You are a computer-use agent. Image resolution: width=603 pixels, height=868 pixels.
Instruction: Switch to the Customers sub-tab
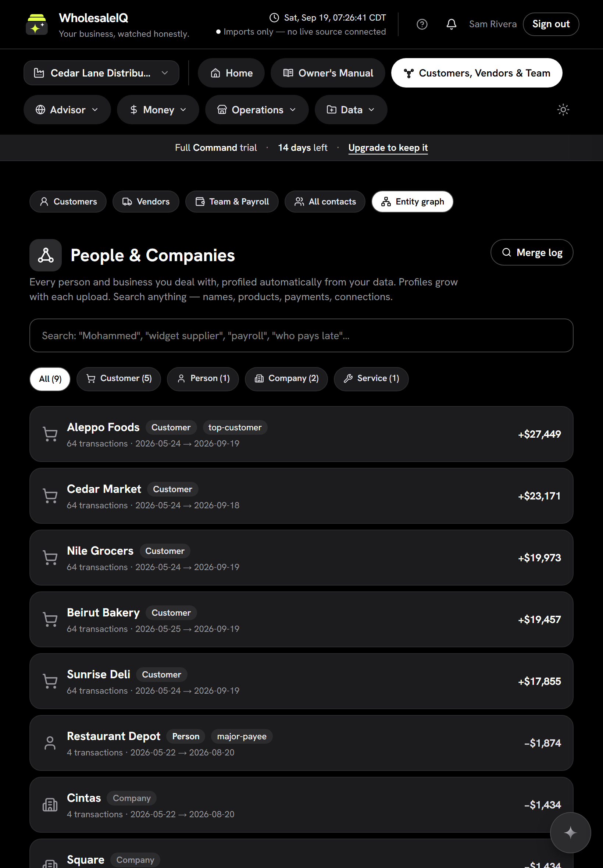point(68,202)
